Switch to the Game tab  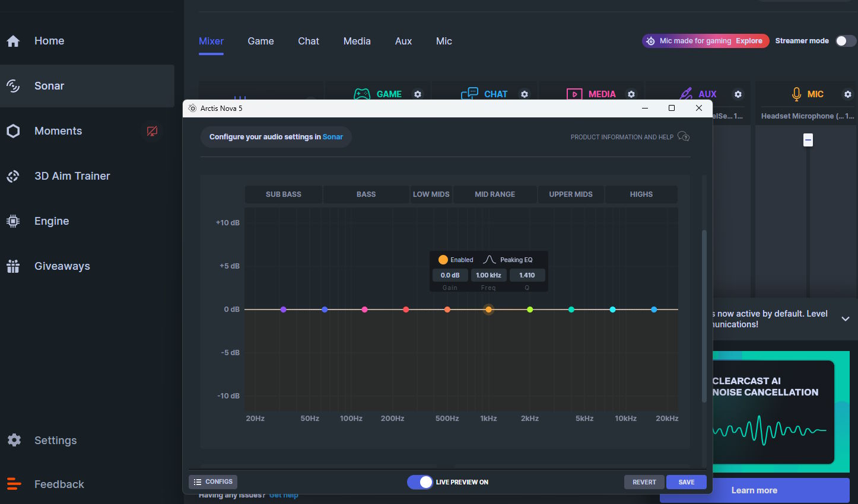click(x=260, y=41)
